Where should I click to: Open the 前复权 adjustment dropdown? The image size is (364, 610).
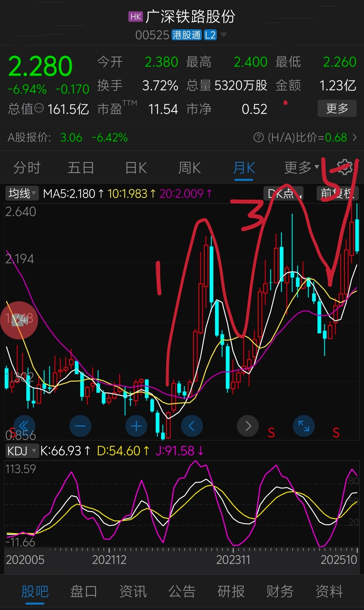pos(337,194)
